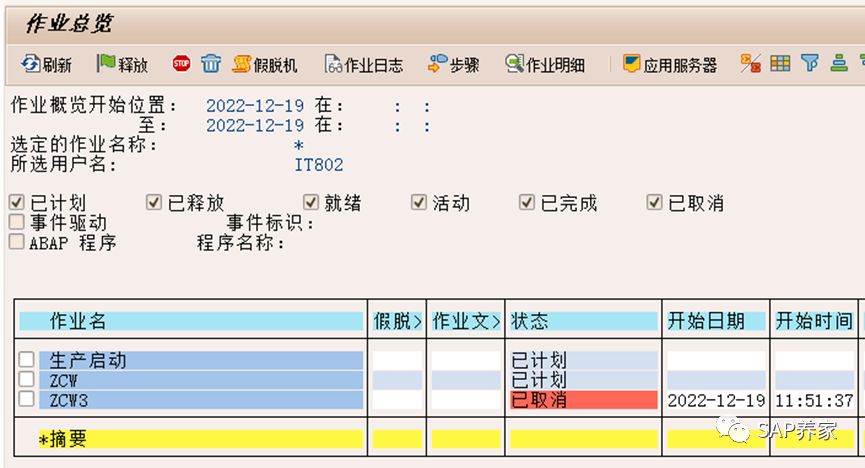Click the sigma totals toggle icon

click(x=750, y=63)
